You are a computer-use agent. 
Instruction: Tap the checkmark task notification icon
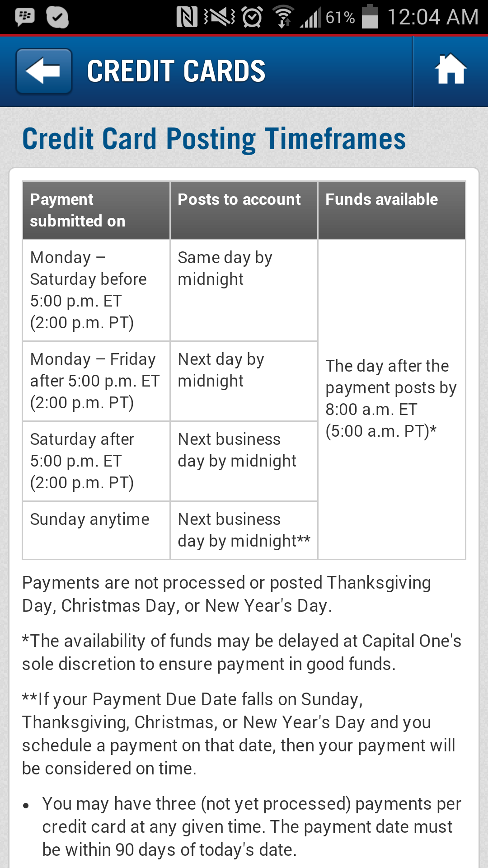click(x=57, y=17)
